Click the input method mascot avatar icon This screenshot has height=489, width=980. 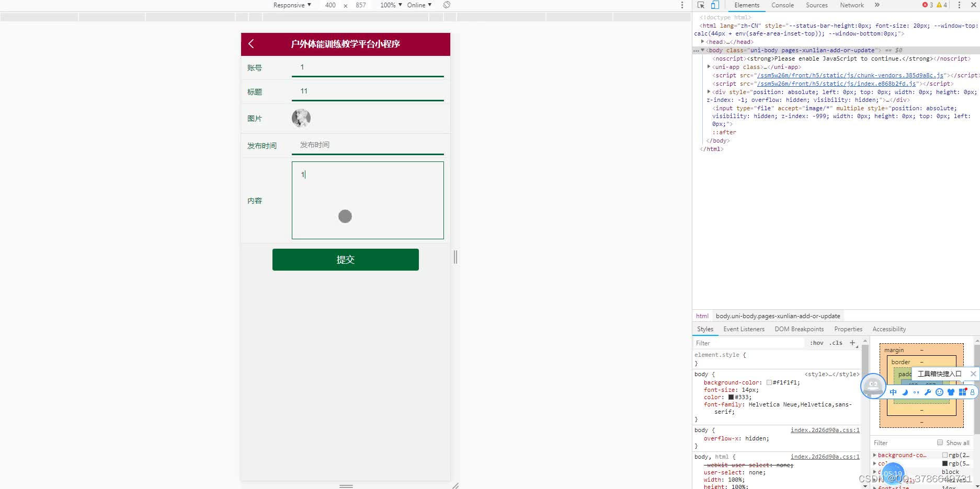click(873, 386)
